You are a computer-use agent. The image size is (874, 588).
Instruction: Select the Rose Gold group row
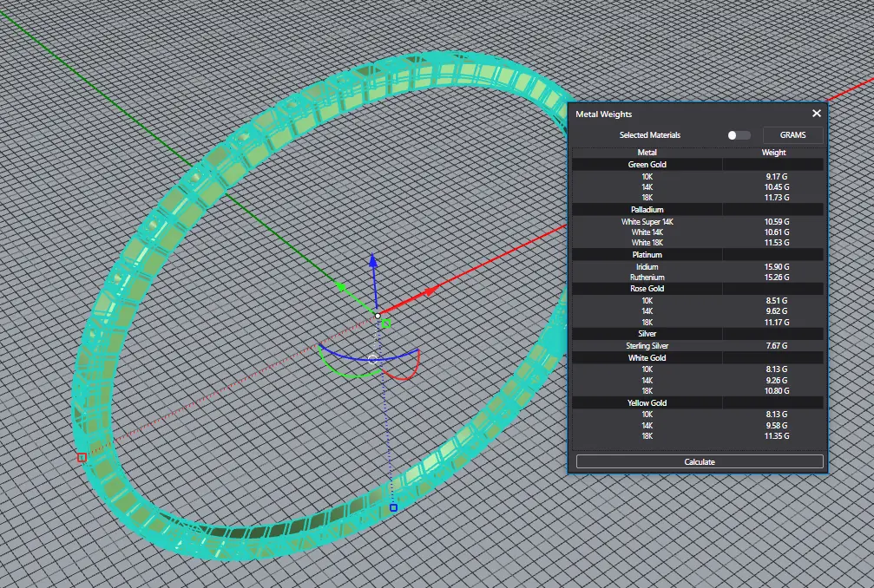[698, 289]
